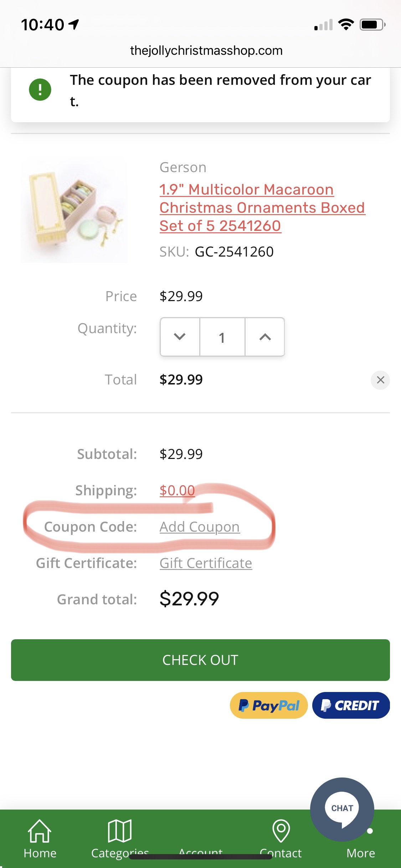The image size is (401, 868).
Task: Tap the macaroon ornaments product thumbnail
Action: (x=74, y=210)
